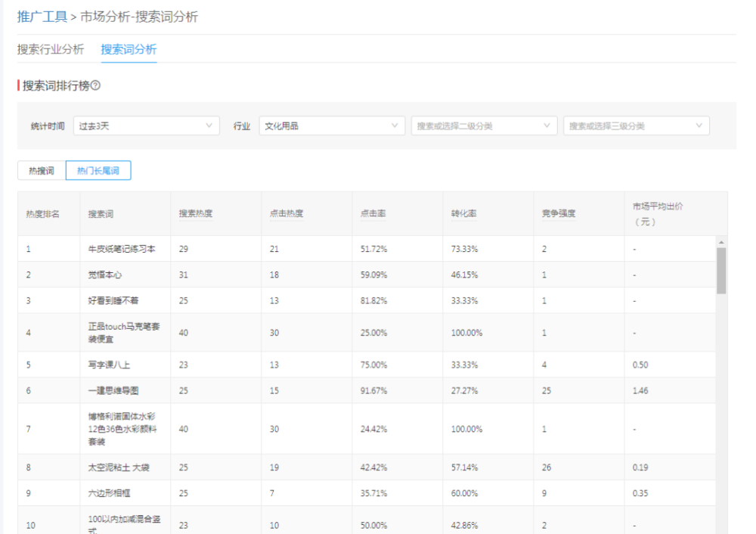Select search term 写字课八上
This screenshot has width=756, height=534.
point(109,365)
